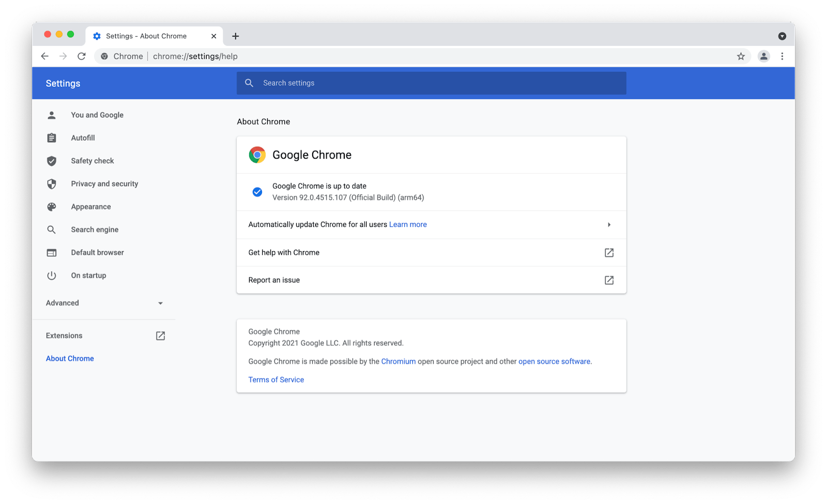Click the address bar URL chrome://settings/help
This screenshot has width=827, height=504.
pyautogui.click(x=195, y=56)
